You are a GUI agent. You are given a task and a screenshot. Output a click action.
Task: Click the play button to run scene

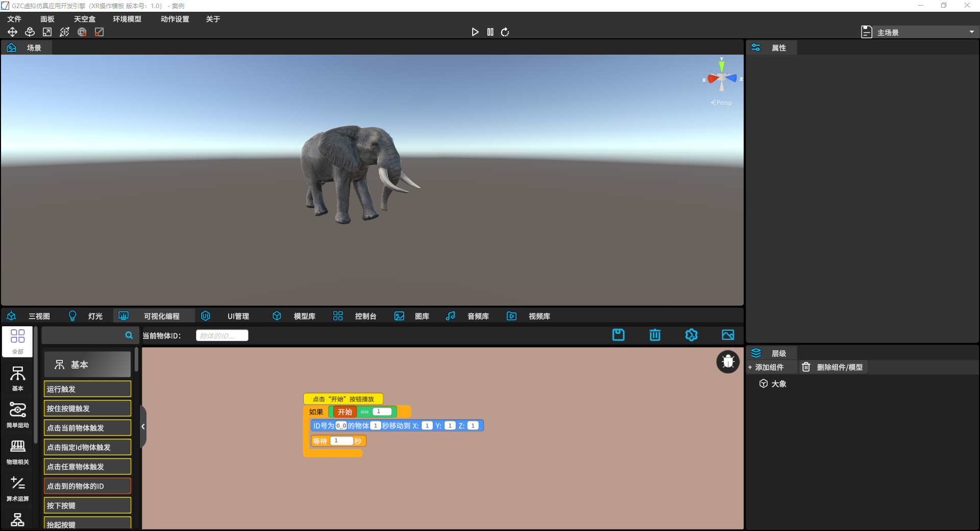(x=475, y=32)
